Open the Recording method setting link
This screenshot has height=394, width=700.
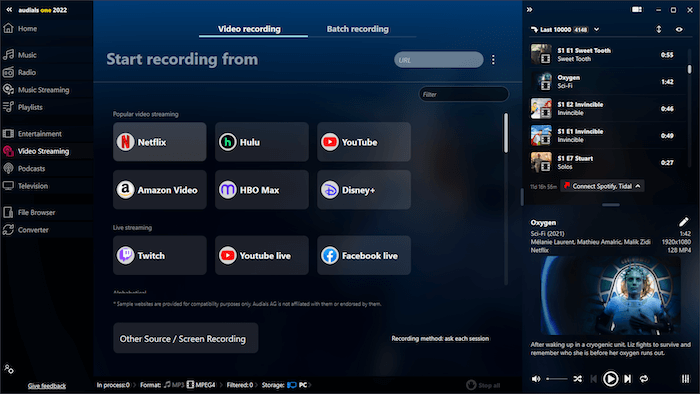440,339
